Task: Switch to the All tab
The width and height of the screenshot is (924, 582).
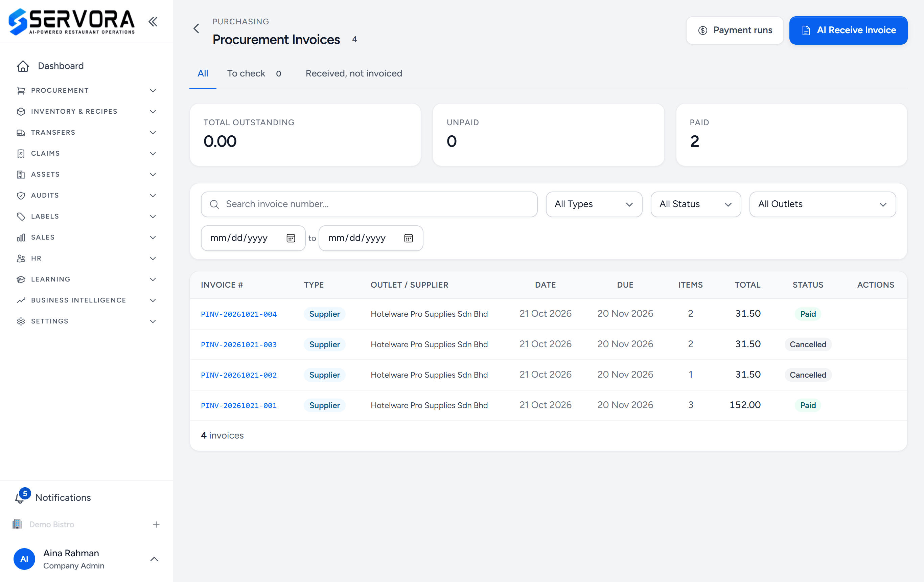Action: click(203, 73)
